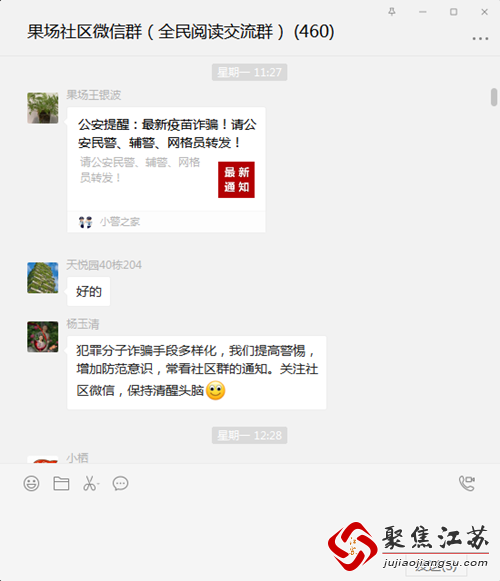
Task: View 果场王银波's plant avatar profile
Action: 43,108
